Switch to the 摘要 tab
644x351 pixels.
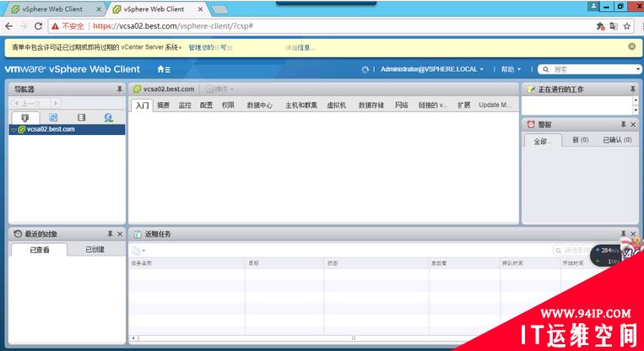(x=164, y=105)
